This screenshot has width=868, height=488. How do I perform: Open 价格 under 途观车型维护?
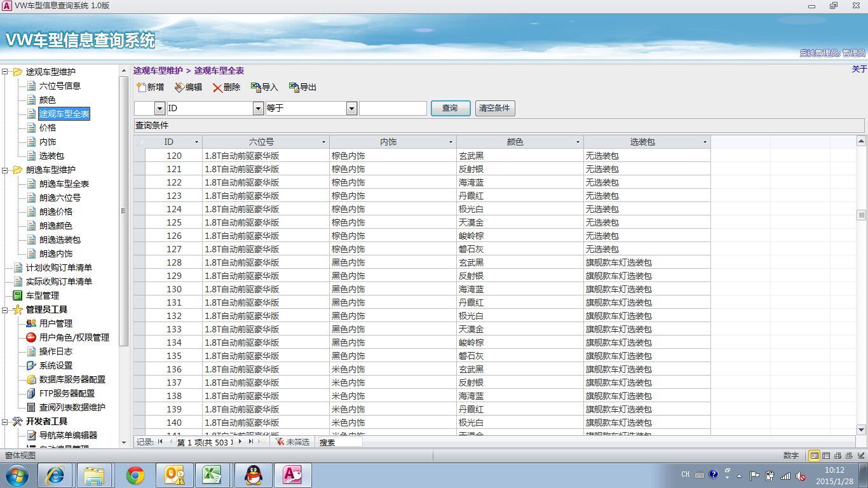(x=47, y=128)
